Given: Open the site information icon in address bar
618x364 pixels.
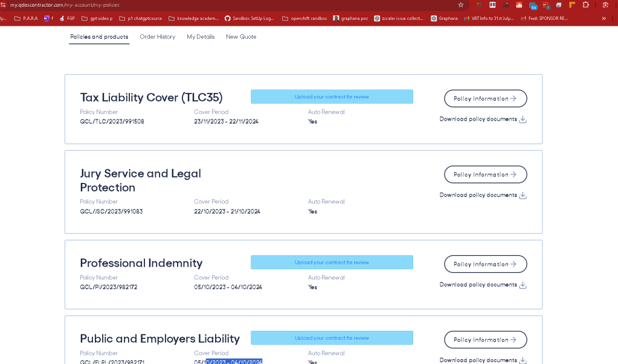Looking at the screenshot, I should (x=3, y=5).
